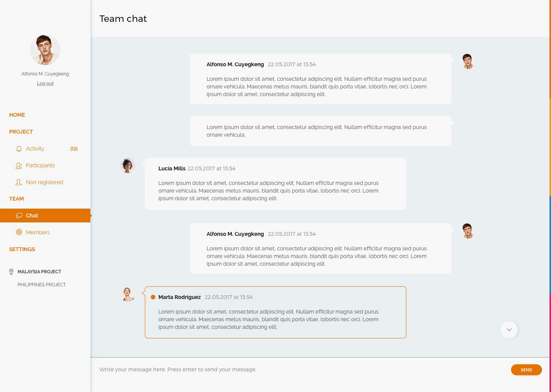Open the SETTINGS menu item
This screenshot has width=551, height=392.
(22, 249)
